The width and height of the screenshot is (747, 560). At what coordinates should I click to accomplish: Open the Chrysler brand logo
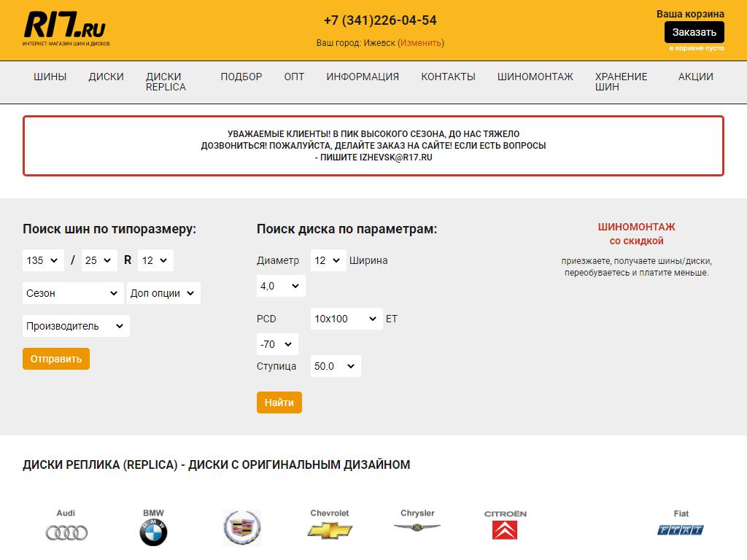click(x=417, y=521)
